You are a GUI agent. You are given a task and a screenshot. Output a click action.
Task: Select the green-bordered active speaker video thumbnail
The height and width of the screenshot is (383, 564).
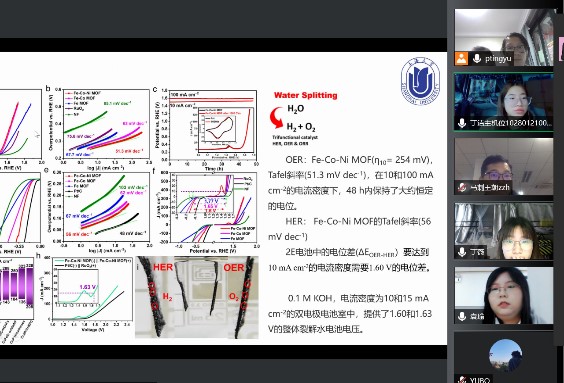click(x=504, y=102)
